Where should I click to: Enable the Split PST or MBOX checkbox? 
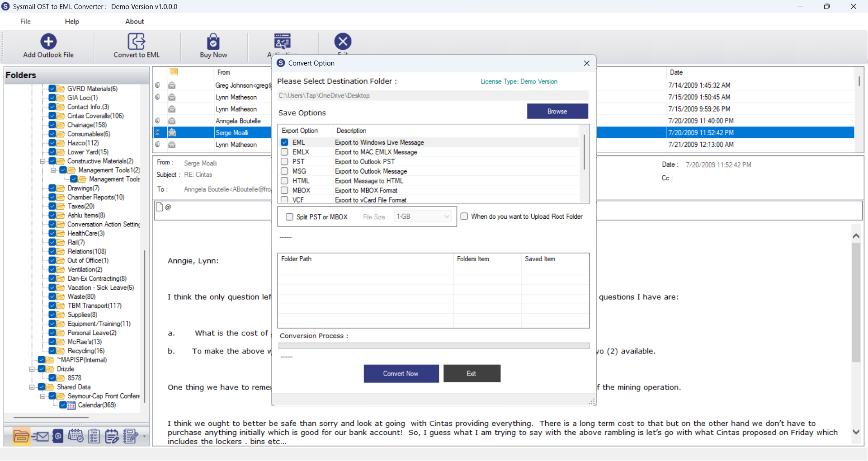coord(289,217)
